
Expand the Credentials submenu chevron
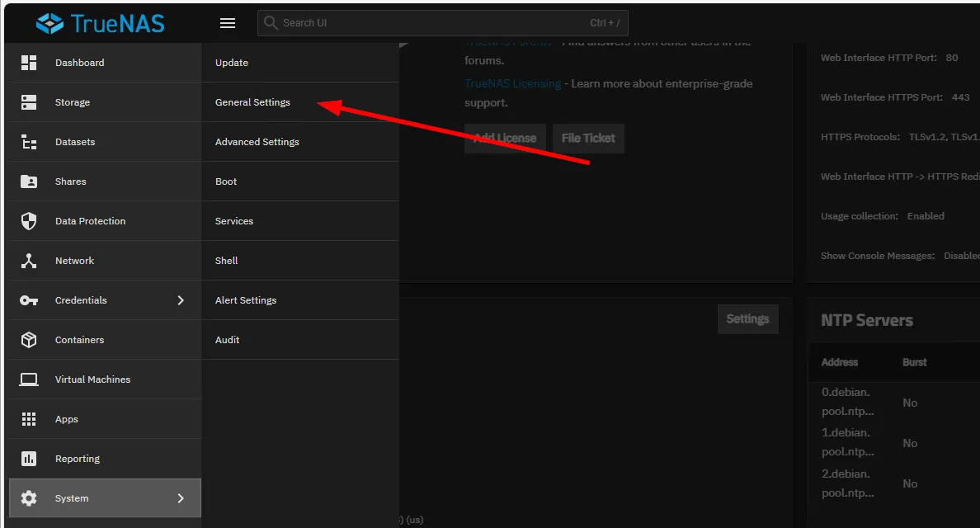tap(181, 300)
